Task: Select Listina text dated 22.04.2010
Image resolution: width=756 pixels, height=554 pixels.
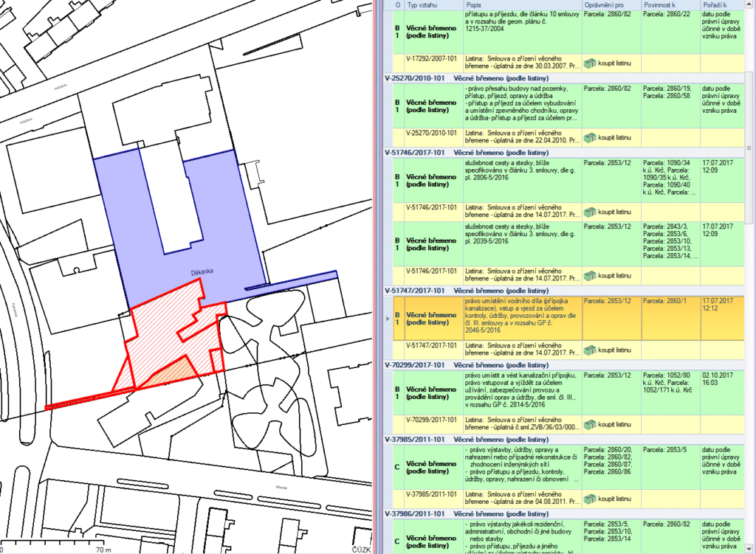Action: coord(523,138)
